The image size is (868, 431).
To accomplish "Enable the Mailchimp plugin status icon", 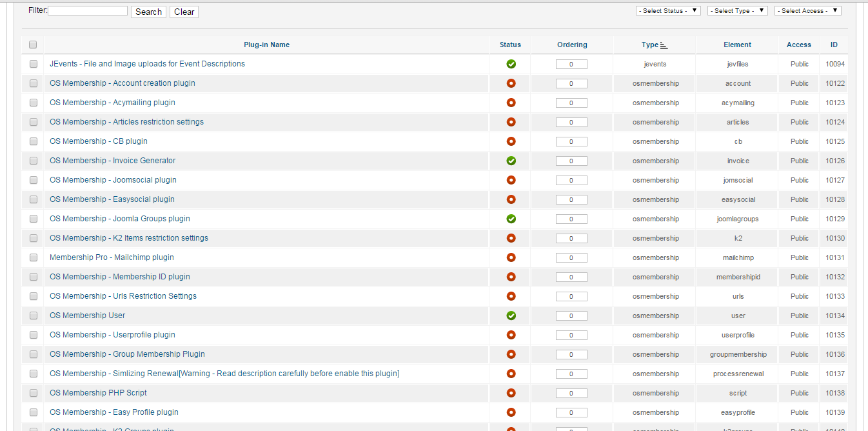I will 511,257.
